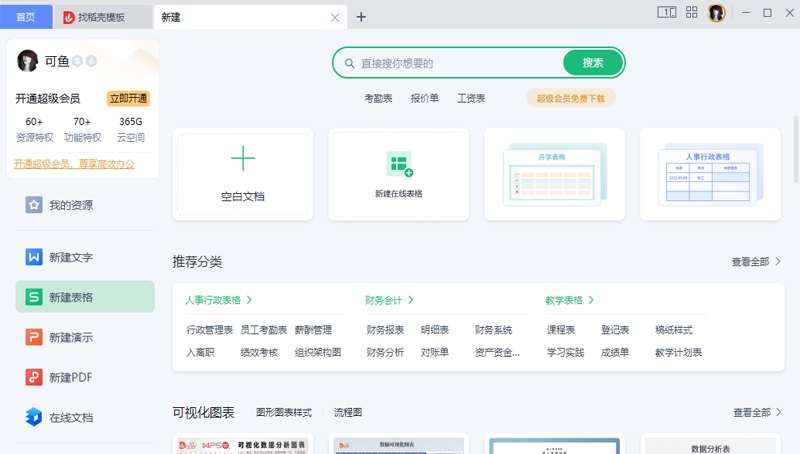
Task: Click the 立即开通 button
Action: pyautogui.click(x=128, y=98)
